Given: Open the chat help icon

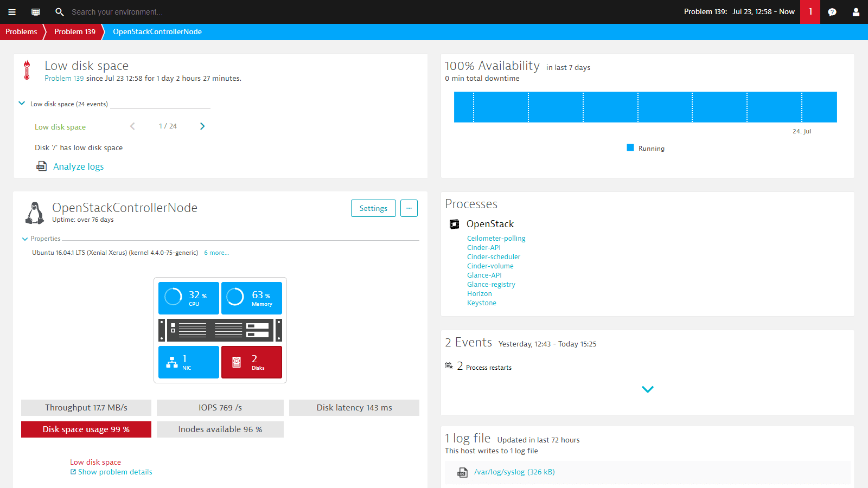Looking at the screenshot, I should coord(832,12).
